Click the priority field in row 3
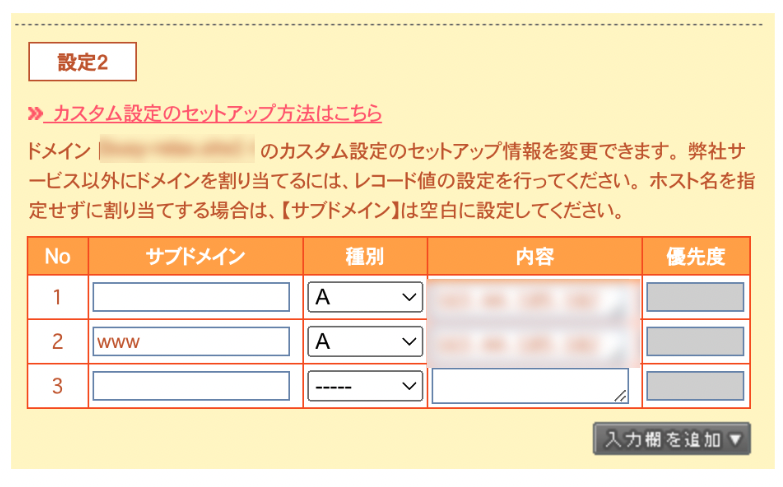 [695, 385]
